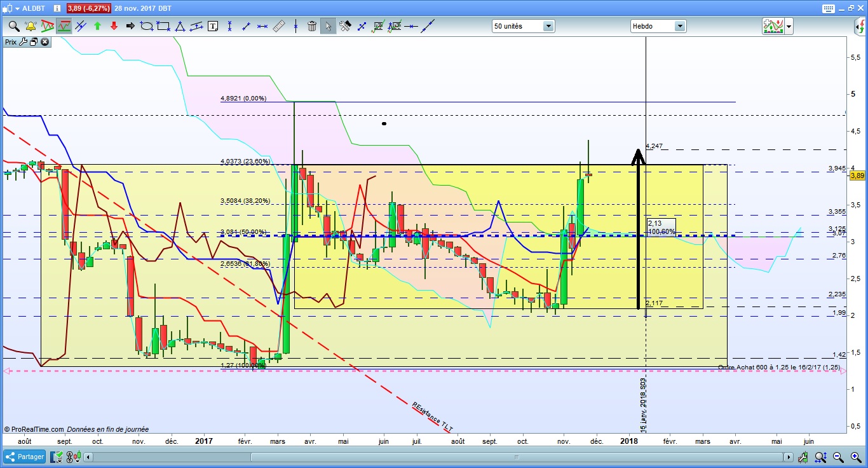Select the ruler measurement tool
This screenshot has width=868, height=468.
point(279,26)
